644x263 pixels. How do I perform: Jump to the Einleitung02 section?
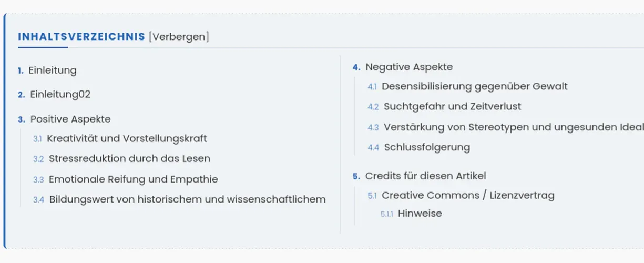point(60,95)
